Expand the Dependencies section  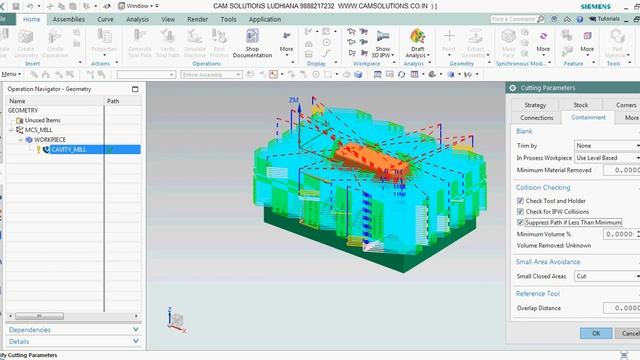coord(73,330)
